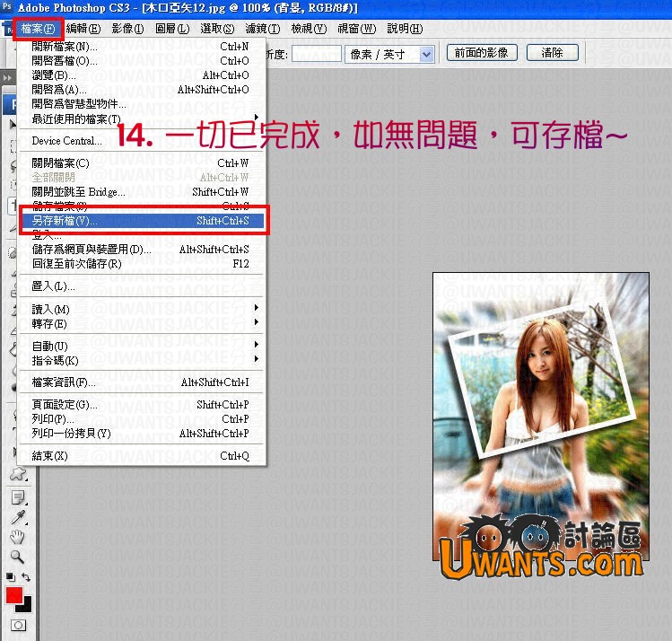Open the 檔案(F) menu
Image resolution: width=672 pixels, height=641 pixels.
[x=39, y=29]
